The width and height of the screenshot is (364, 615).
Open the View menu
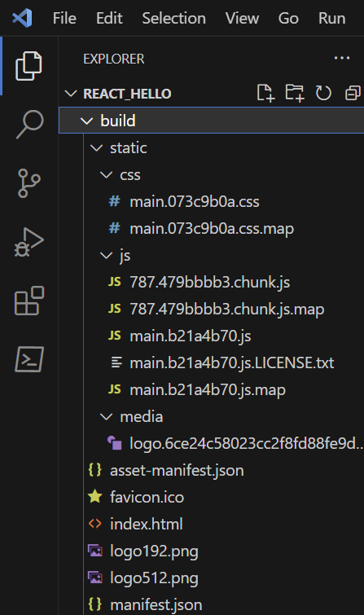coord(242,19)
